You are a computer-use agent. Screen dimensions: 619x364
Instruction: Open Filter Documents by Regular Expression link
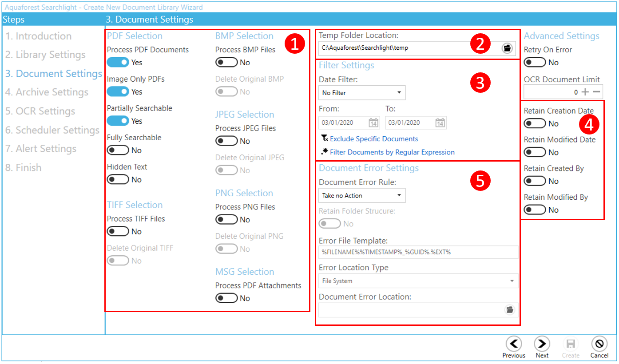(392, 152)
